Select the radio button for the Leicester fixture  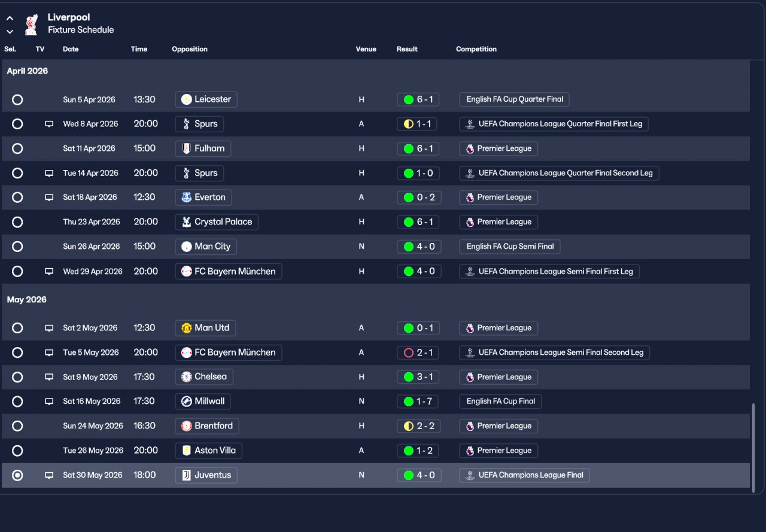click(17, 99)
